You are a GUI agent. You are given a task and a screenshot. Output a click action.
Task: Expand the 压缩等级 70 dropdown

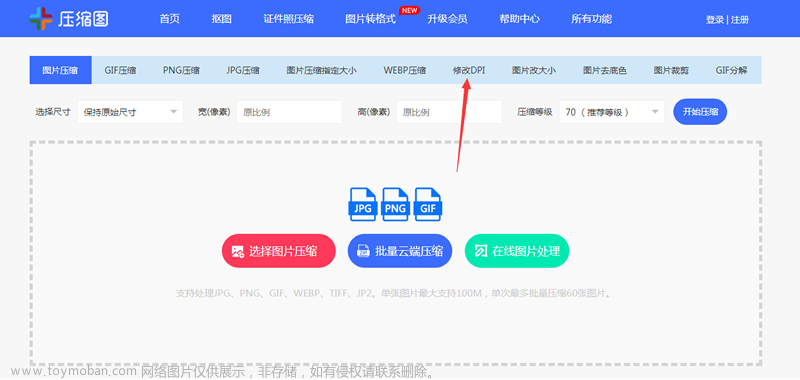pos(612,112)
